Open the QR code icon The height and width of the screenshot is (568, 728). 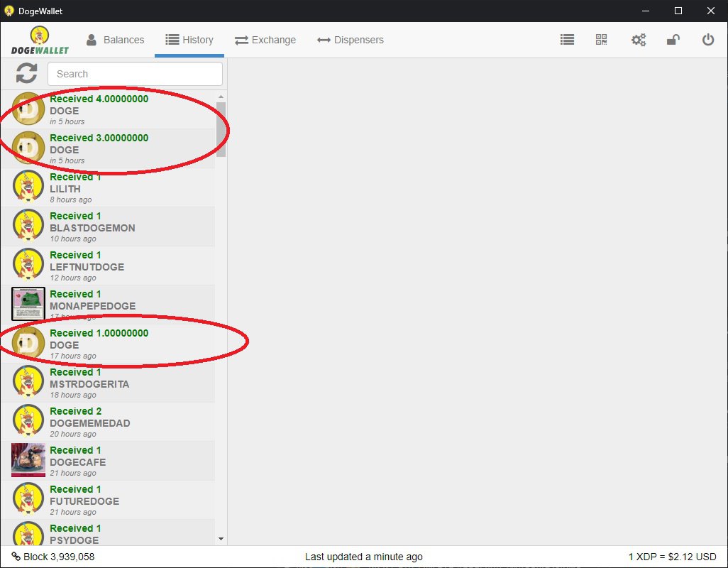click(x=601, y=40)
